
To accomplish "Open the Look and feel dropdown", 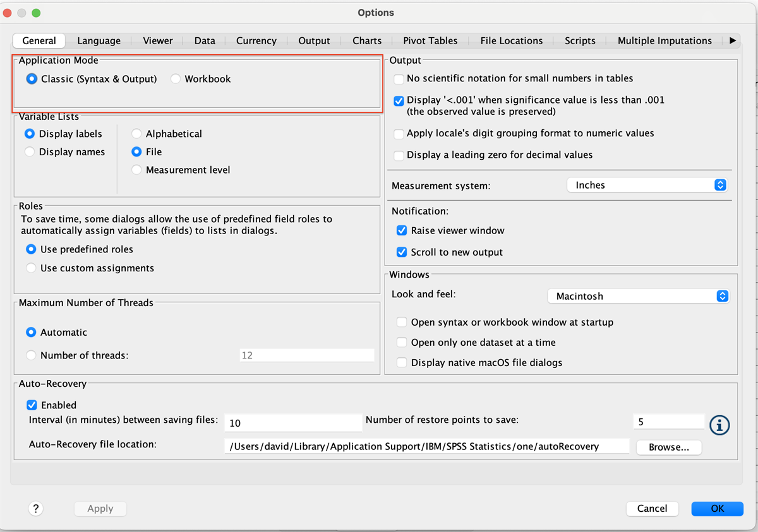I will point(638,296).
